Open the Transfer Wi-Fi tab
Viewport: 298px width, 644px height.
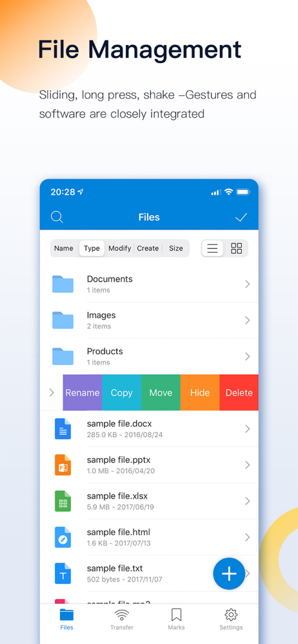coord(122,620)
